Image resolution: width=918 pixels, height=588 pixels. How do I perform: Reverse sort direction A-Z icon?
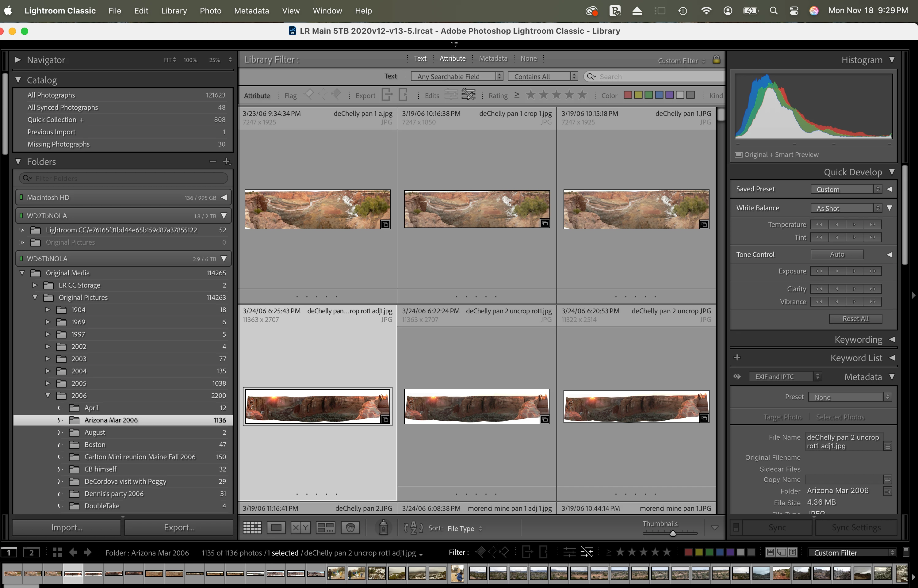(x=413, y=528)
